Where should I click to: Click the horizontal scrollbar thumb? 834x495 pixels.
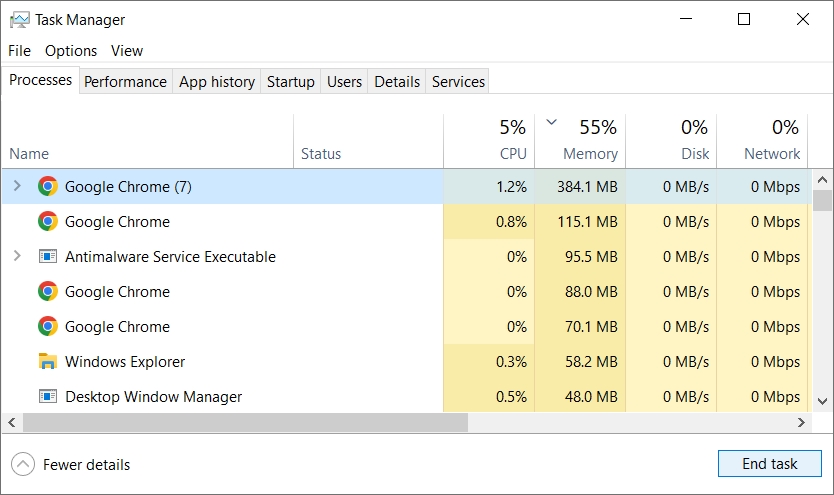tap(245, 423)
